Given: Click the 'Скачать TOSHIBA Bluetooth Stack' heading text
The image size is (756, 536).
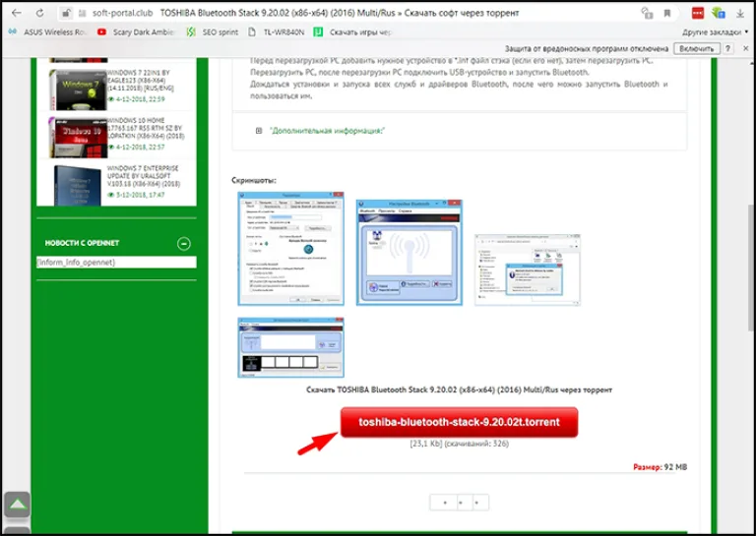Looking at the screenshot, I should [x=459, y=389].
